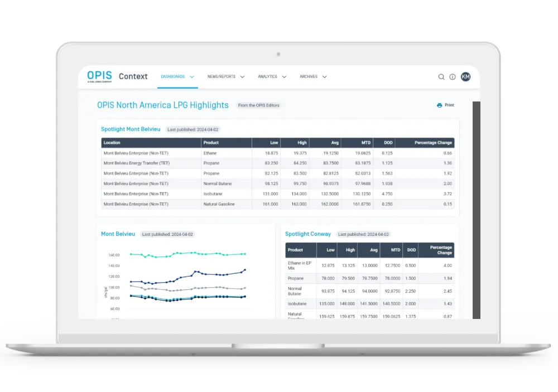Click the printer icon beside Print
The height and width of the screenshot is (392, 558).
tap(440, 105)
